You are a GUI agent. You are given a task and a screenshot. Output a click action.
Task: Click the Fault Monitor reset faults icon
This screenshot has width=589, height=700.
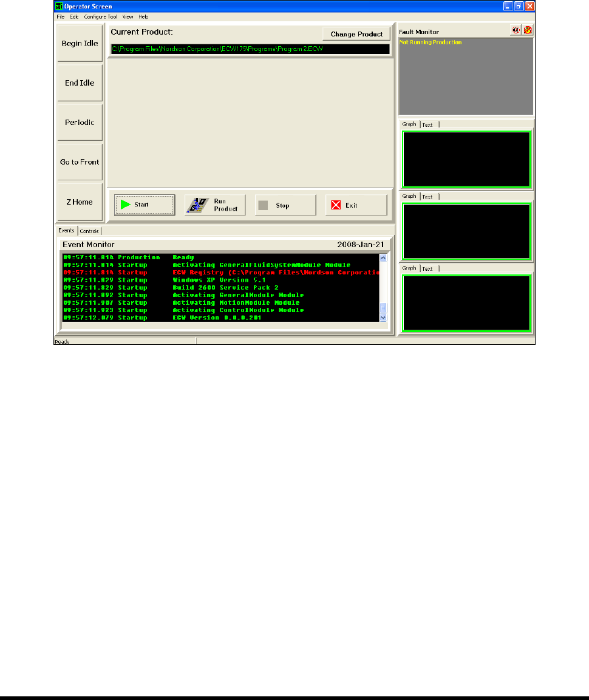pos(528,30)
